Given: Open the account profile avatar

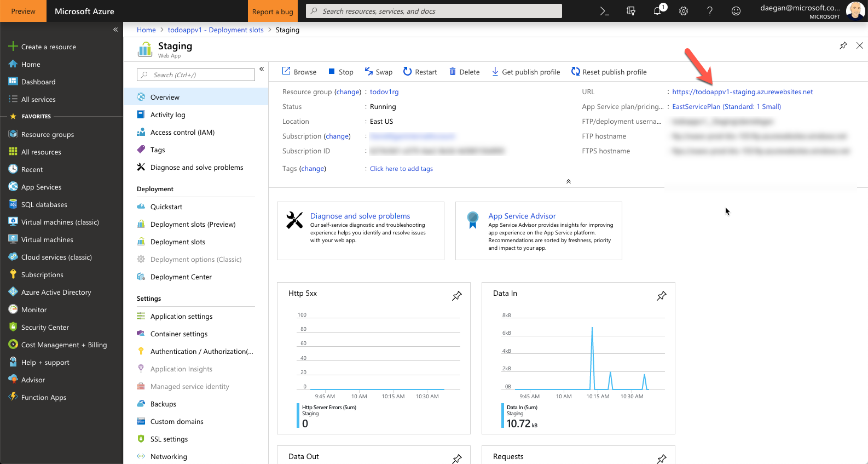Looking at the screenshot, I should (x=855, y=10).
